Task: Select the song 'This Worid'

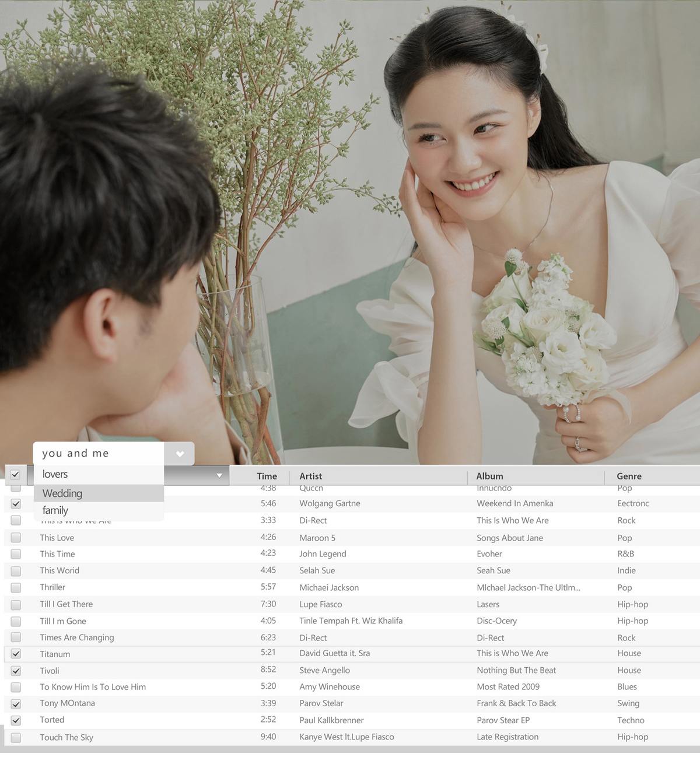Action: coord(60,570)
